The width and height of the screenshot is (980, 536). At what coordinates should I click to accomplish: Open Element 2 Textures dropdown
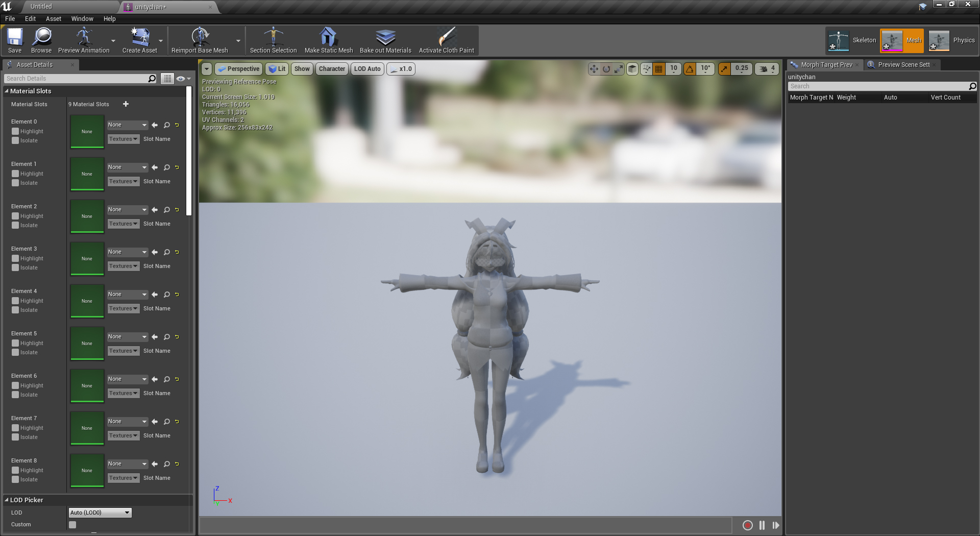pos(124,224)
